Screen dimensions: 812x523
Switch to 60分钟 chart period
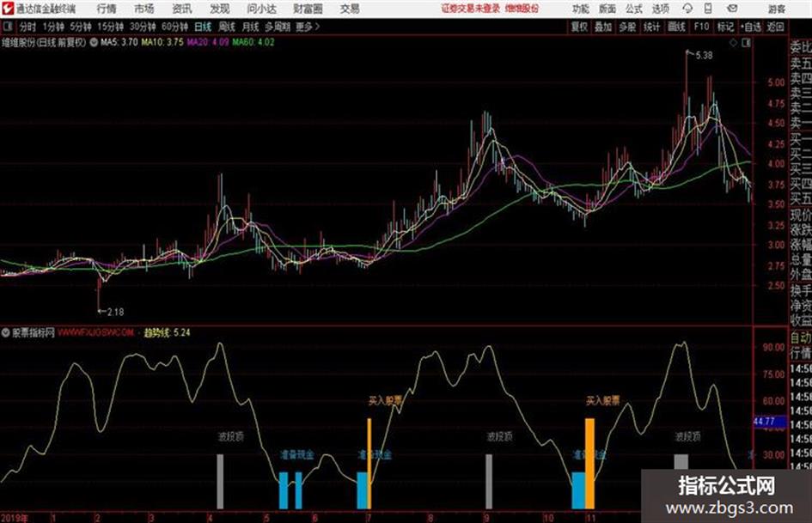click(175, 27)
